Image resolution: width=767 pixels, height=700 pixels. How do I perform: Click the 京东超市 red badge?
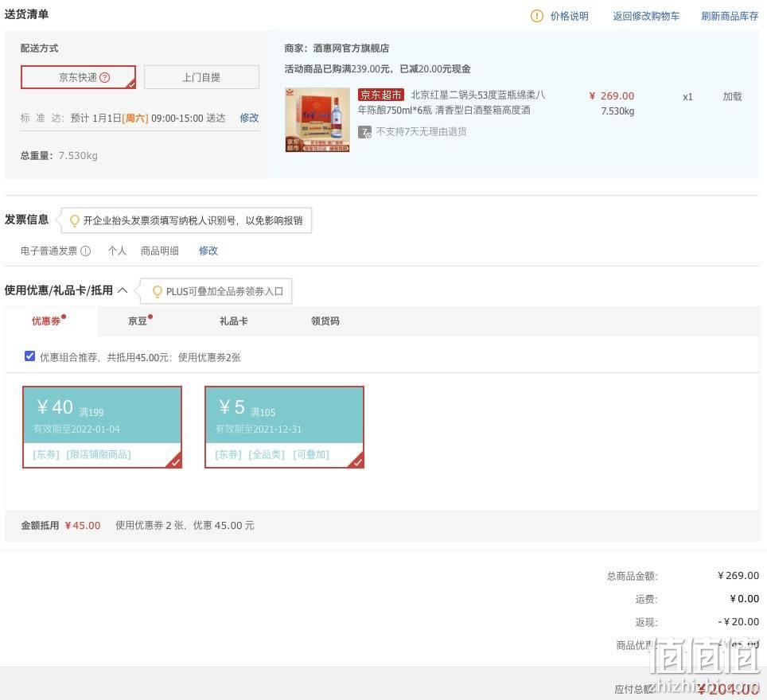(x=380, y=95)
